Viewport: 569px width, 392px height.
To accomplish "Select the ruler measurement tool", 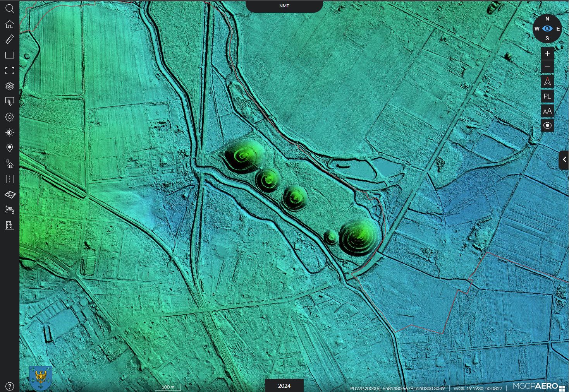I will click(x=9, y=39).
